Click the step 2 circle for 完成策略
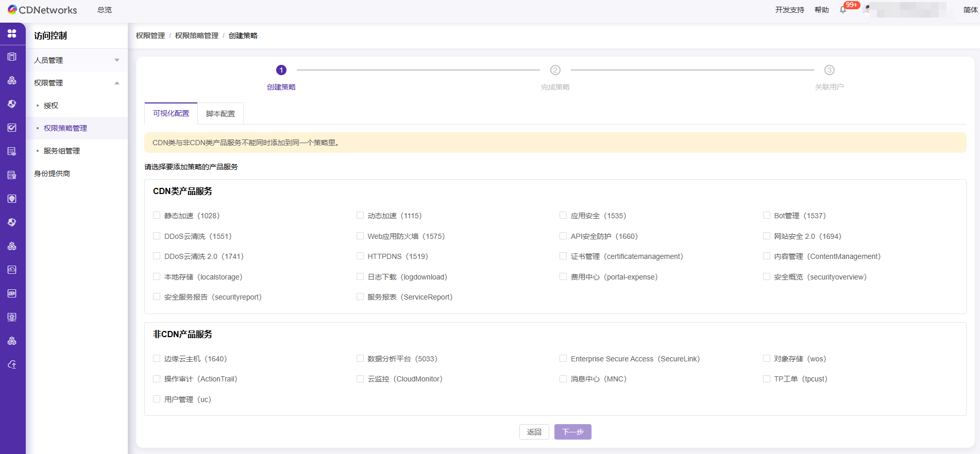This screenshot has height=454, width=980. pyautogui.click(x=555, y=70)
